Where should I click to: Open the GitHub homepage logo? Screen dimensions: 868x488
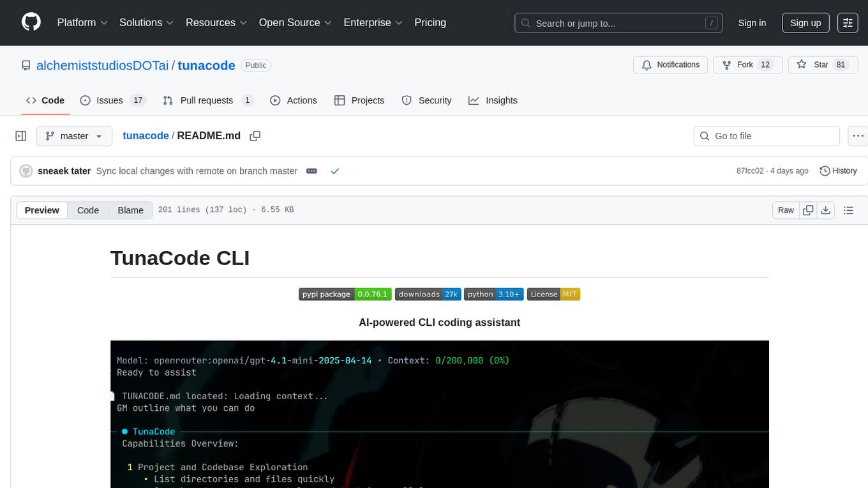(31, 22)
